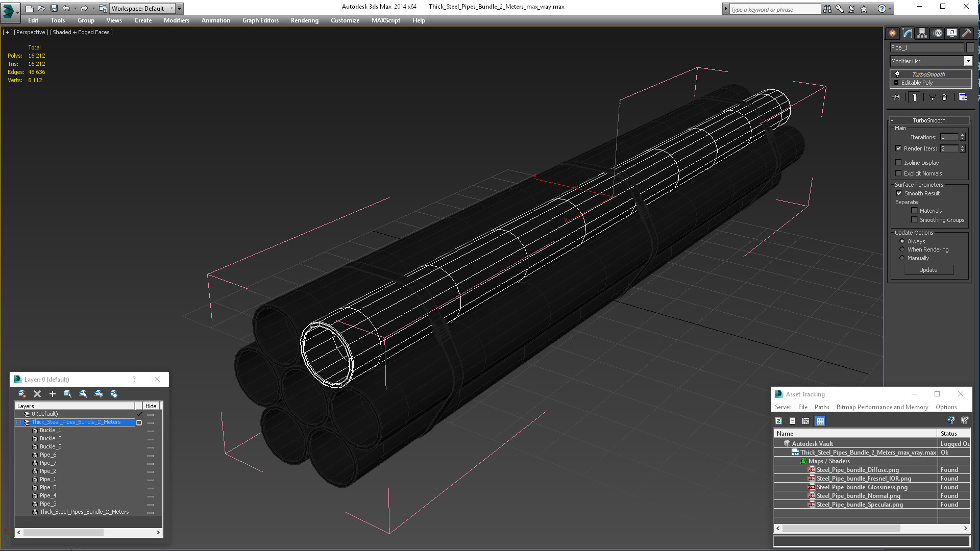The width and height of the screenshot is (980, 551).
Task: Click the Pin Stack icon
Action: 896,97
